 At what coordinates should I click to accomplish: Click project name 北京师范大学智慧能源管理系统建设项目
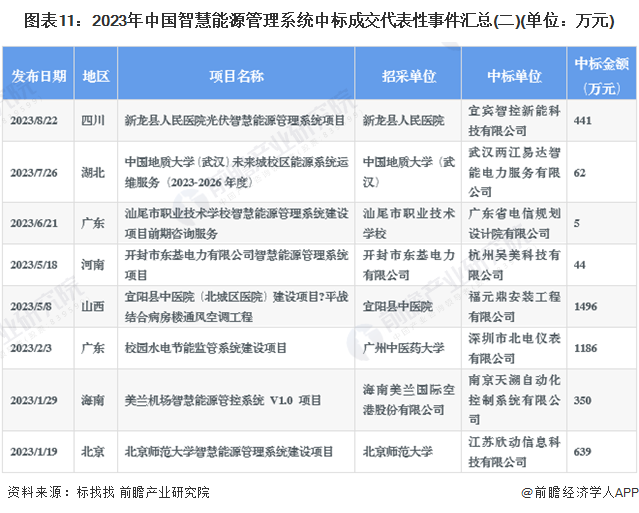(x=229, y=451)
